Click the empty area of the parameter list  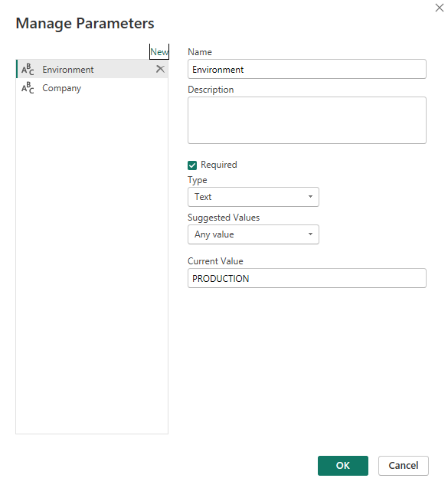coord(92,264)
